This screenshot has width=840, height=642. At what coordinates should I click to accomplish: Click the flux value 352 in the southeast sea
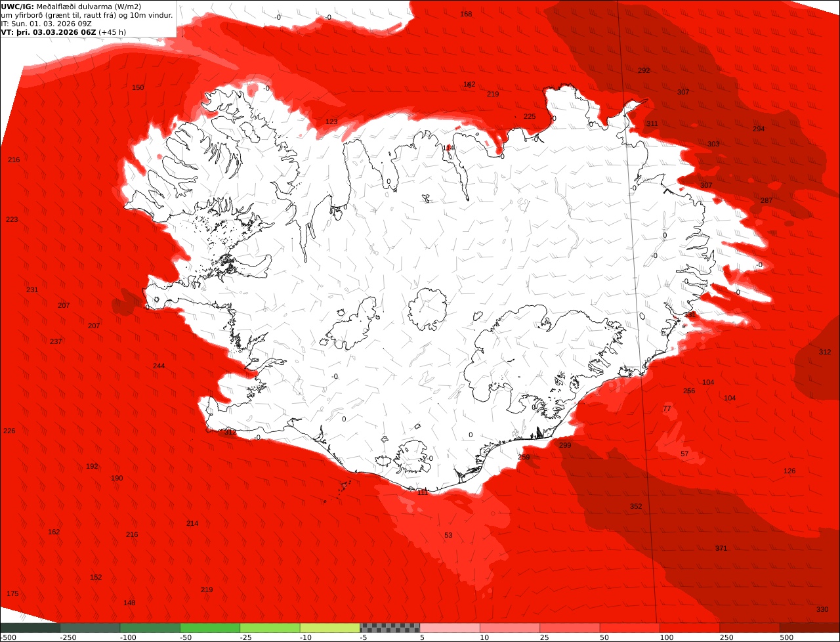[x=636, y=506]
